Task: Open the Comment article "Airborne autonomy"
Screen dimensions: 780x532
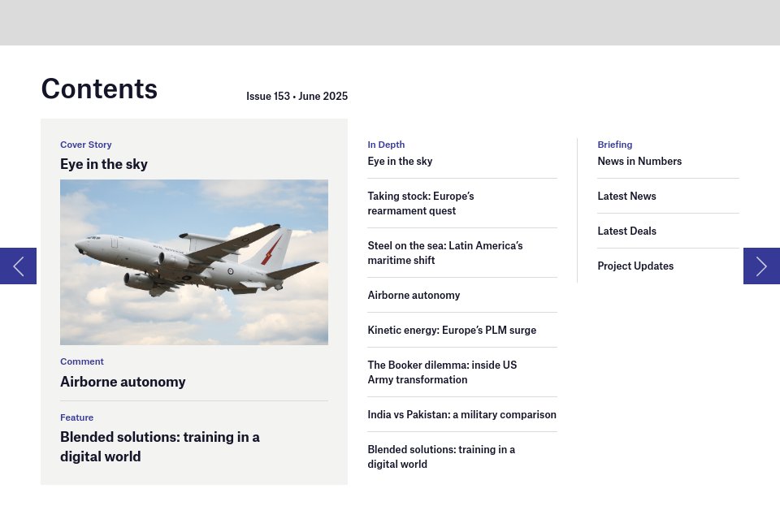Action: pos(123,382)
